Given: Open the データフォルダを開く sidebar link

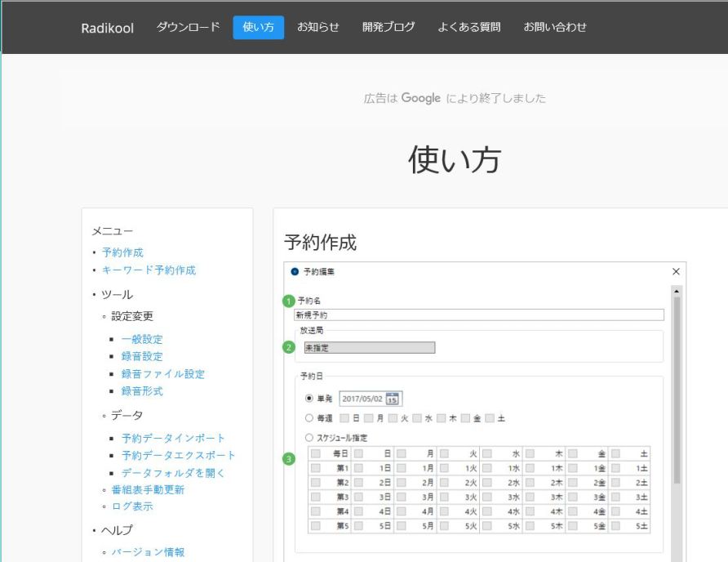Looking at the screenshot, I should pos(173,473).
